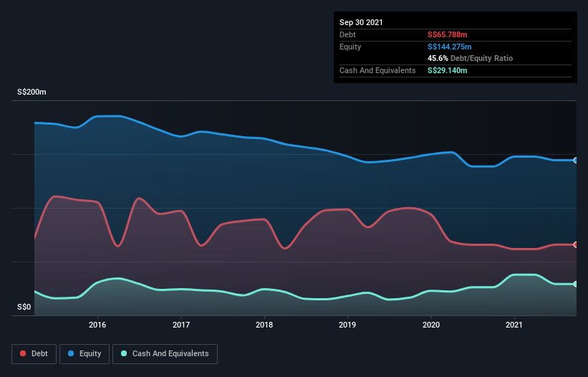Click the 2021 x-axis label
This screenshot has height=377, width=588.
(x=514, y=325)
